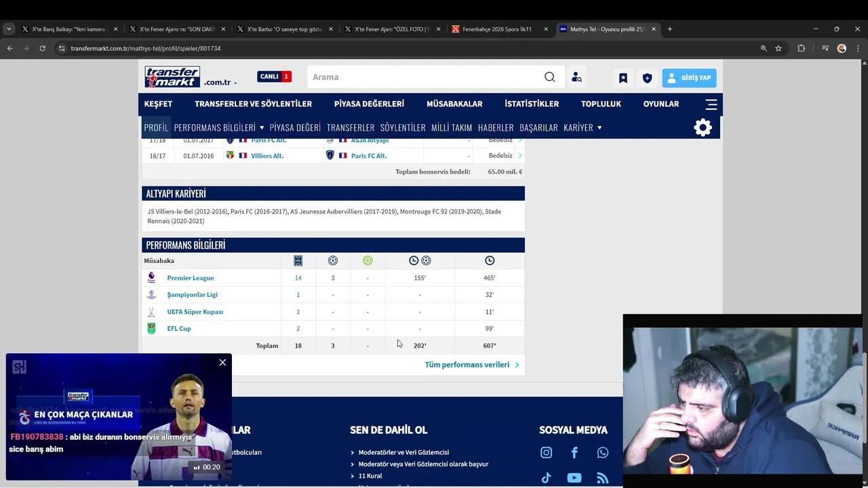Go back with the browser arrow

pyautogui.click(x=9, y=48)
